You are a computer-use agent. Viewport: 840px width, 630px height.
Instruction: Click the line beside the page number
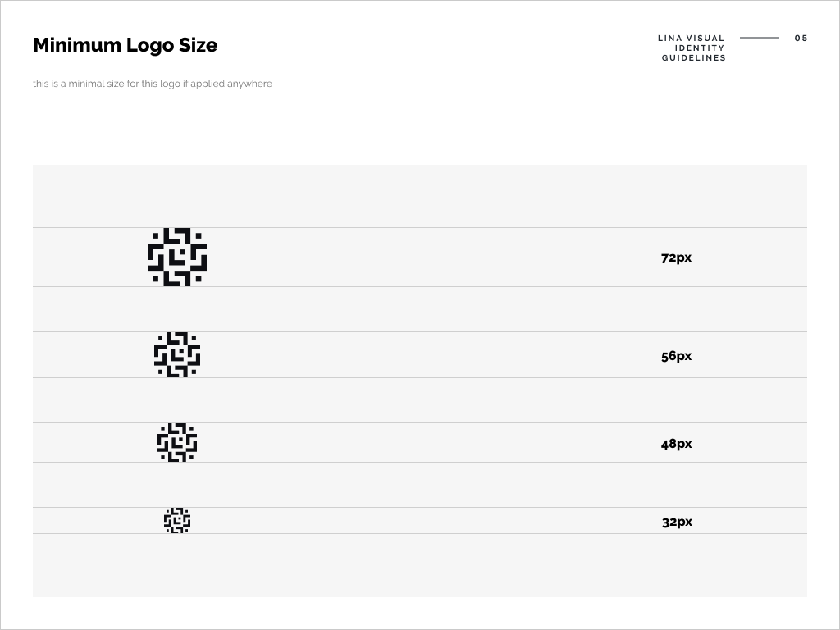pos(760,38)
